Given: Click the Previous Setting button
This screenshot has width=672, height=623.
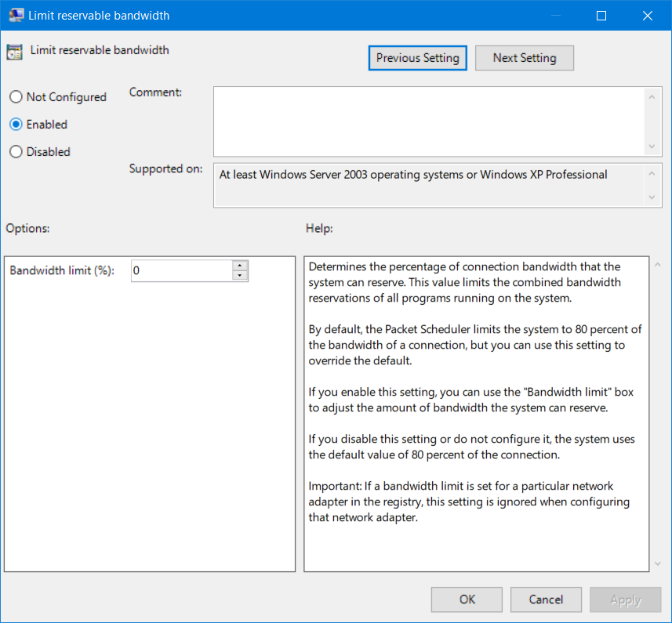Looking at the screenshot, I should [417, 58].
